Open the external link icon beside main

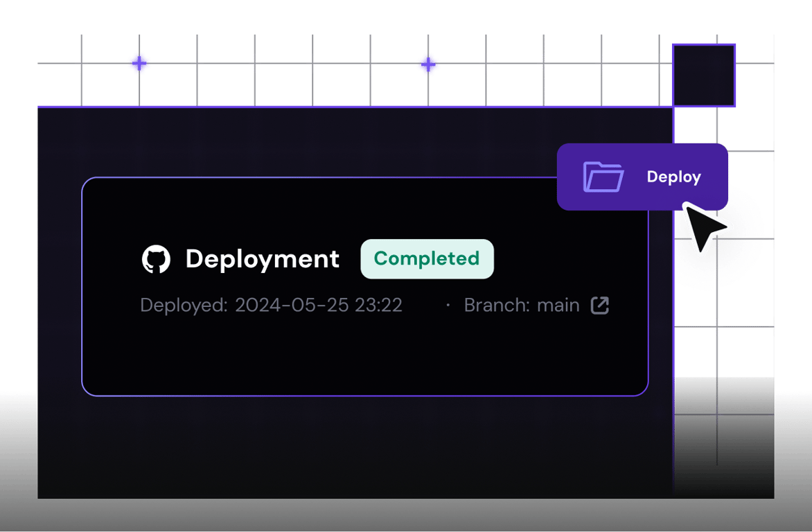600,305
